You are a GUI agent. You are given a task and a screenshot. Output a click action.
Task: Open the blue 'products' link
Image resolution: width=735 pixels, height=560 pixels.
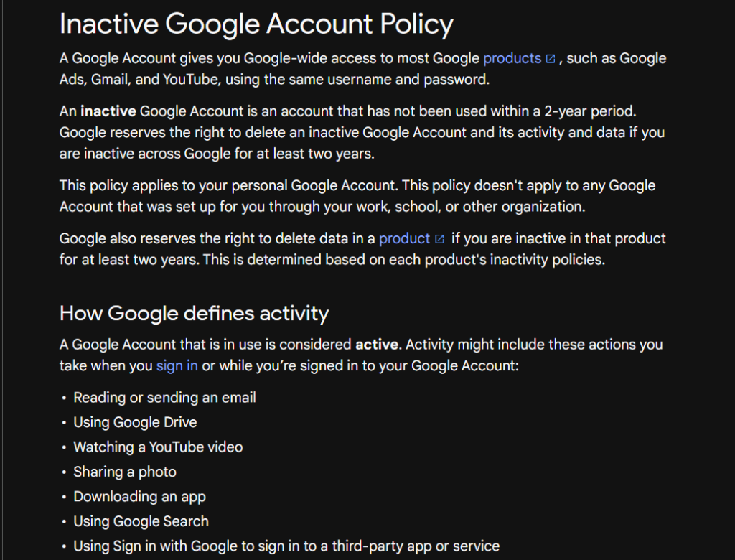512,59
